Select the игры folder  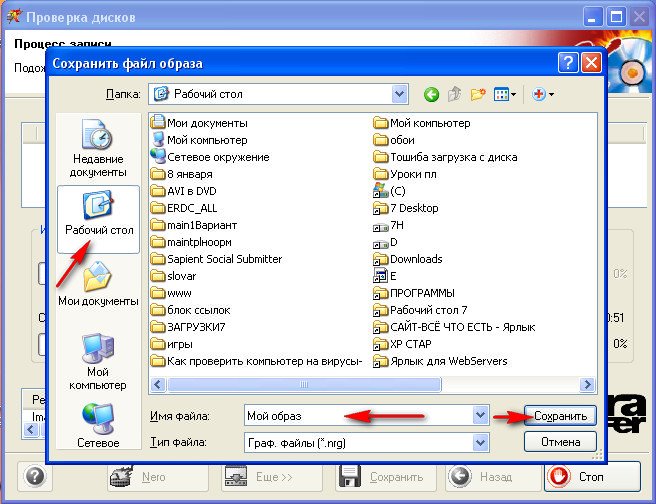172,344
